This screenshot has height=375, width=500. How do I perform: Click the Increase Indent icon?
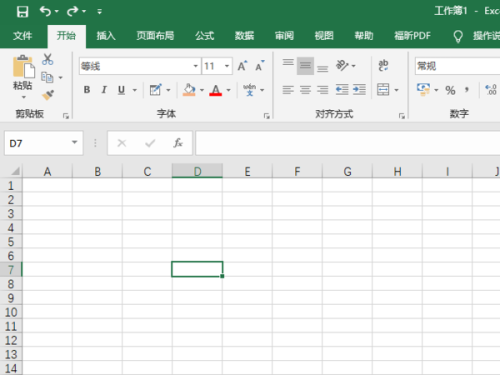pos(359,89)
